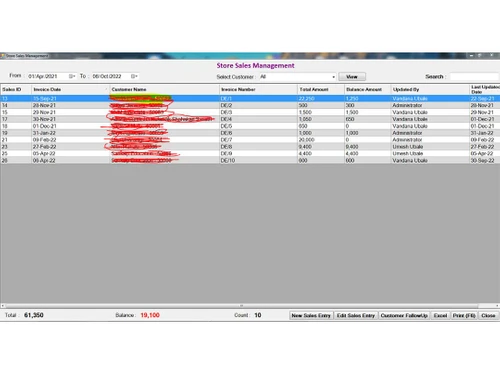Minimize the Store Sales Management window
Image resolution: width=500 pixels, height=375 pixels.
(471, 56)
